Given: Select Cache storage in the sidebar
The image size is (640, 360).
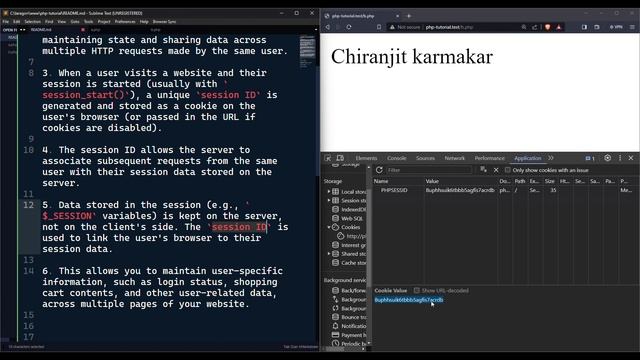Looking at the screenshot, I should coord(349,262).
